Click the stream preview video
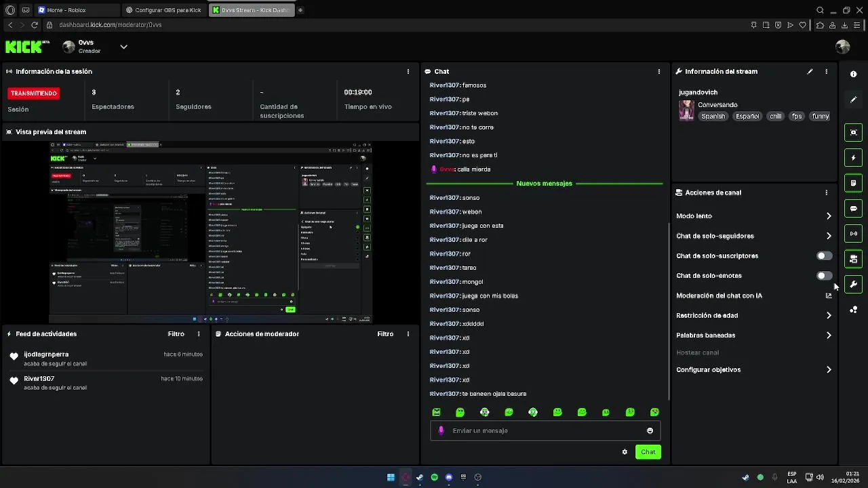The width and height of the screenshot is (868, 488). tap(210, 232)
